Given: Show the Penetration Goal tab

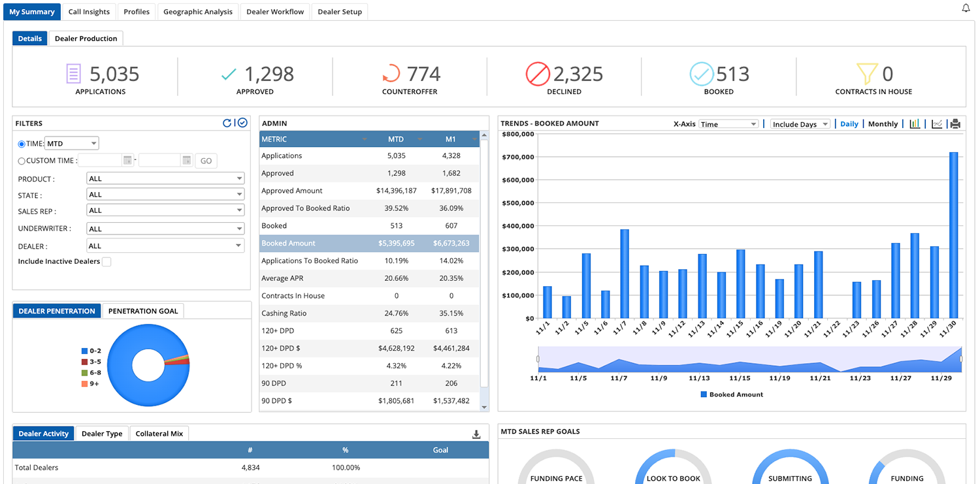Looking at the screenshot, I should coord(143,311).
